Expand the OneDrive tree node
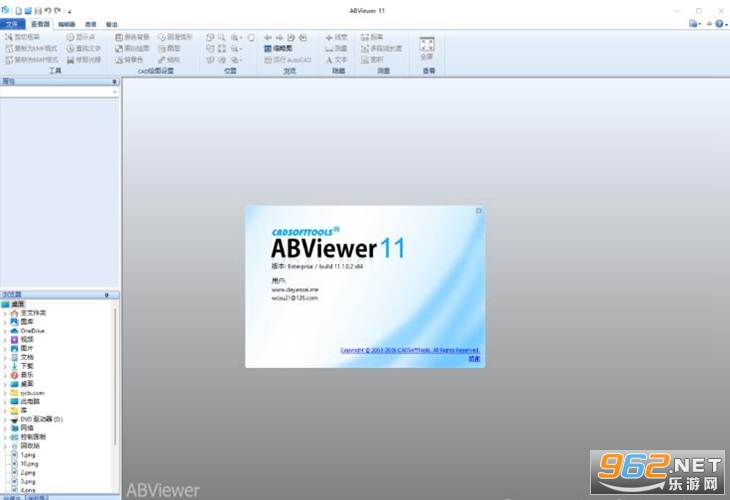Viewport: 730px width, 500px height. point(5,331)
